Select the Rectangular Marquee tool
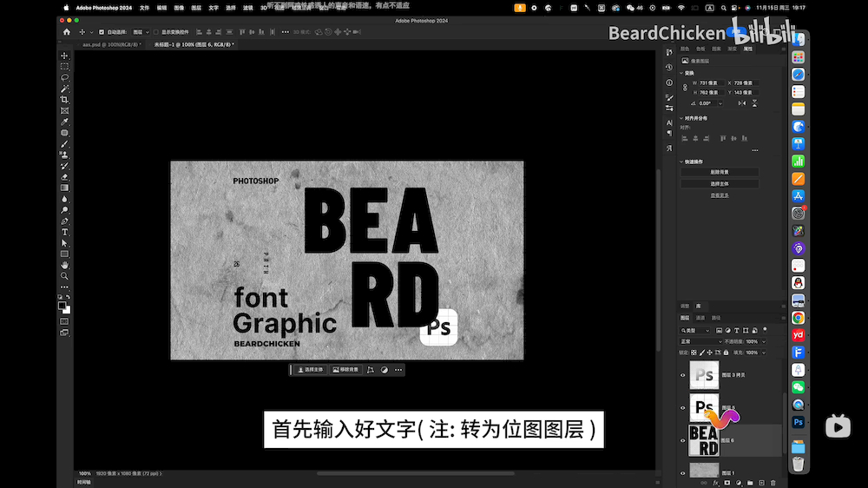868x488 pixels. click(x=65, y=67)
